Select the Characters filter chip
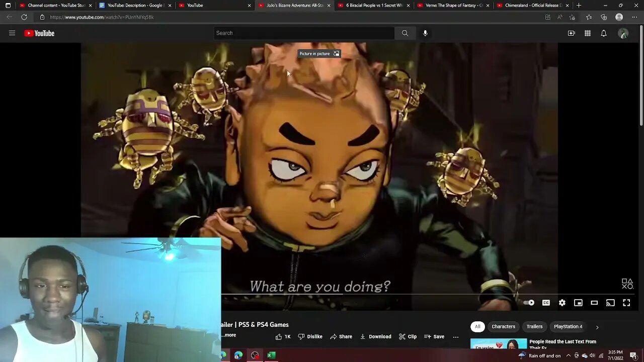 point(503,327)
